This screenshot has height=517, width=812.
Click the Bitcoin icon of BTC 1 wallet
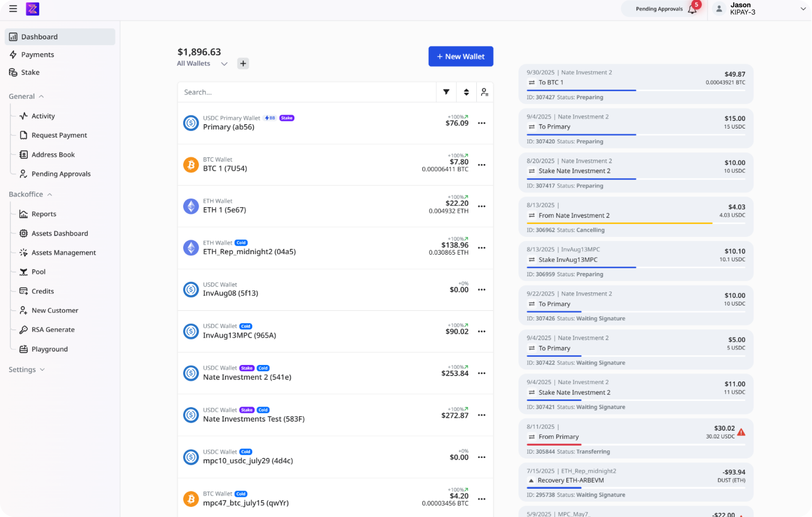tap(191, 165)
